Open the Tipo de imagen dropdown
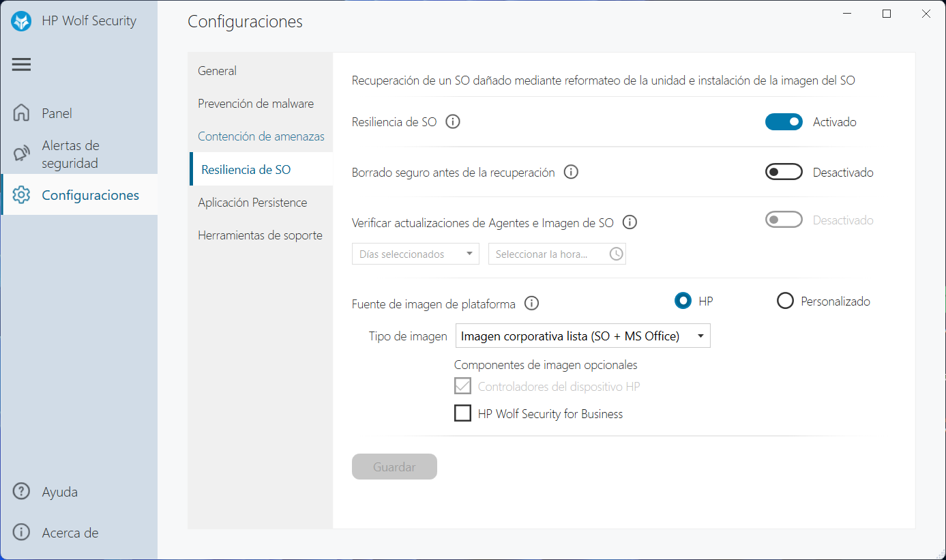Viewport: 946px width, 560px height. coord(582,336)
